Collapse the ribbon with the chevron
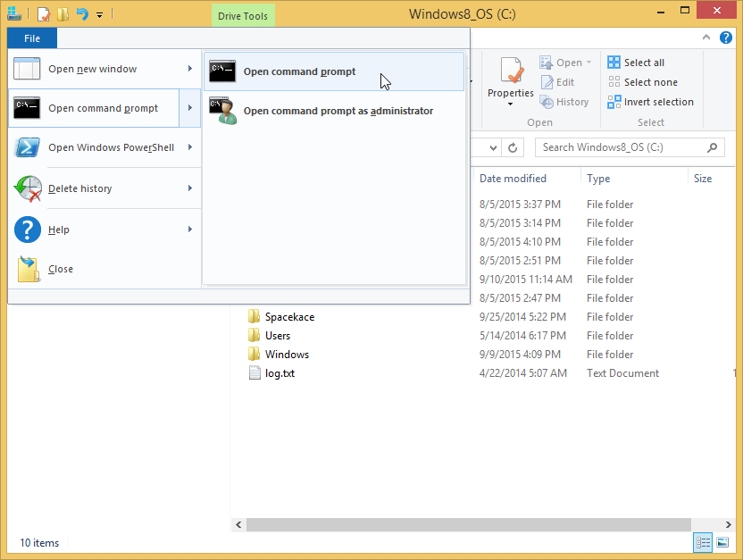Image resolution: width=743 pixels, height=560 pixels. click(x=706, y=37)
